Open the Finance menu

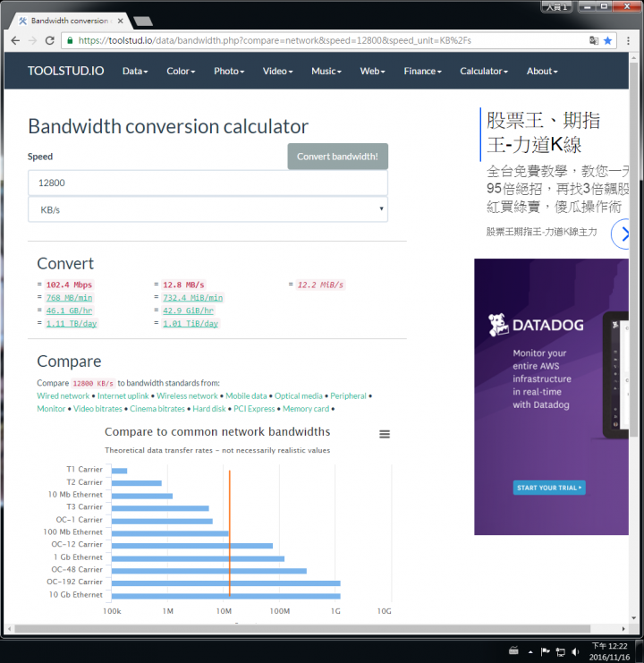(x=422, y=71)
